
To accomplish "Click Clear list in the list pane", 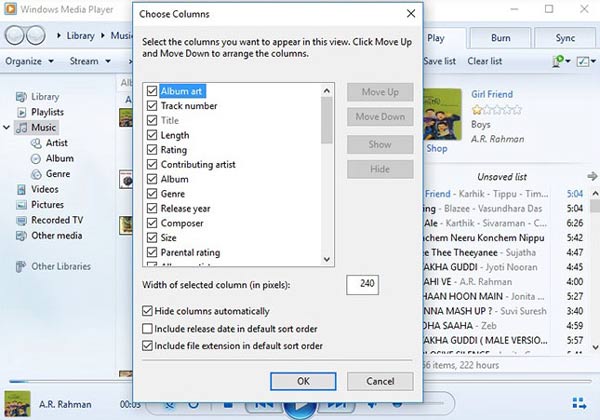I will tap(484, 61).
